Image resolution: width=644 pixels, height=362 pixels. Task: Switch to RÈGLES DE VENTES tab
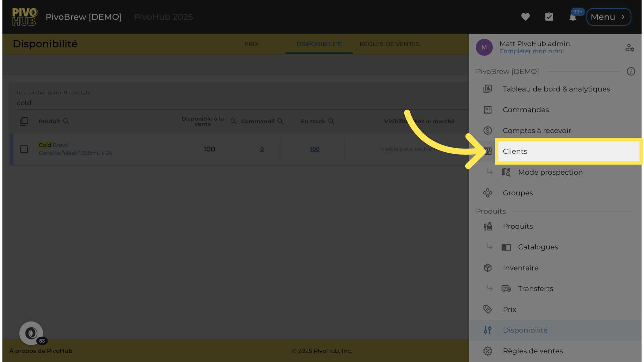(389, 44)
